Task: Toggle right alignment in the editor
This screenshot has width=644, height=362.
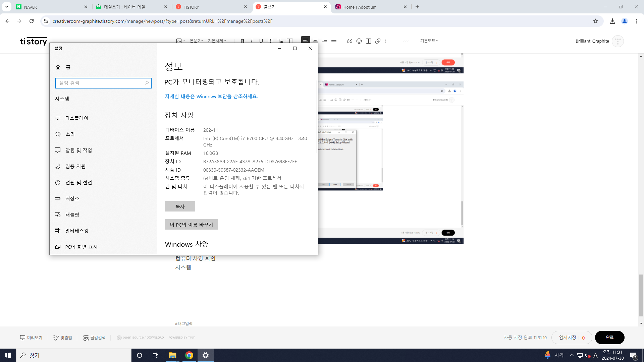Action: (324, 41)
